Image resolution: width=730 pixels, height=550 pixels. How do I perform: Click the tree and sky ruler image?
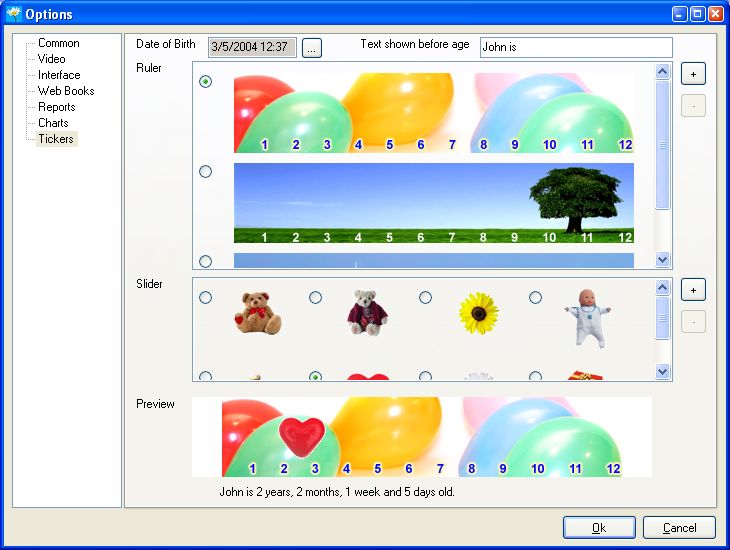pyautogui.click(x=433, y=203)
